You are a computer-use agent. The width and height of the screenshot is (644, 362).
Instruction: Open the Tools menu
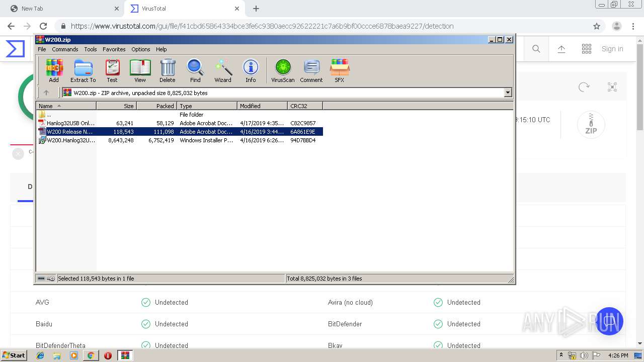click(91, 49)
